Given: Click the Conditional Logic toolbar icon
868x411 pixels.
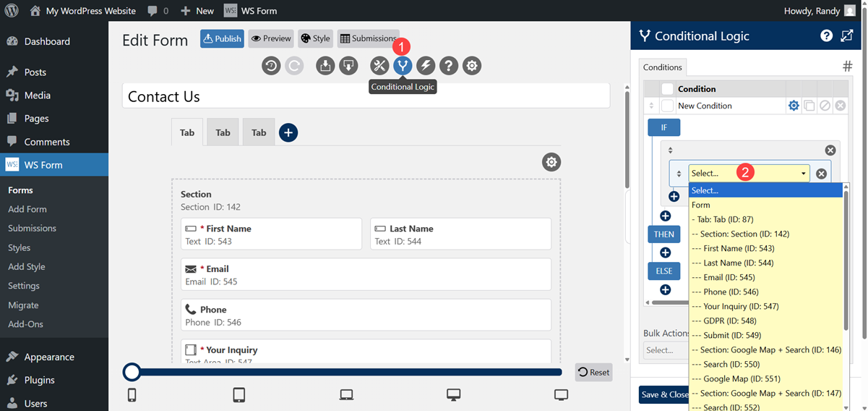Looking at the screenshot, I should click(403, 66).
